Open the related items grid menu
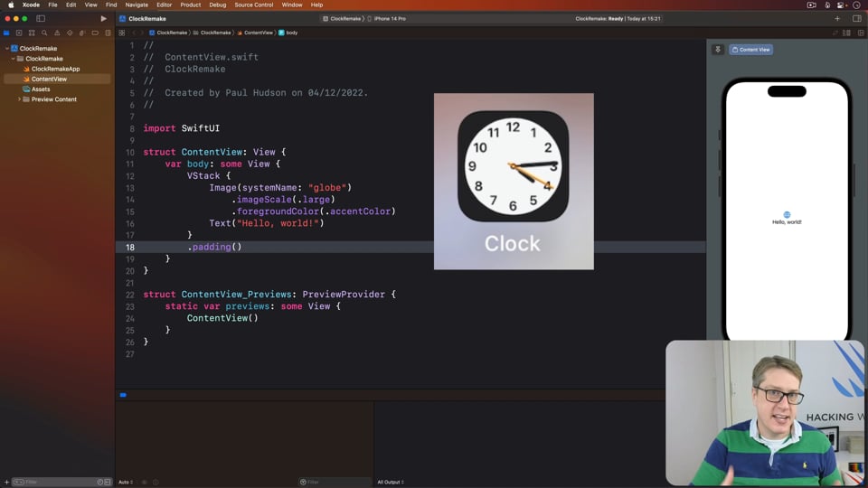Image resolution: width=868 pixels, height=488 pixels. coord(122,33)
